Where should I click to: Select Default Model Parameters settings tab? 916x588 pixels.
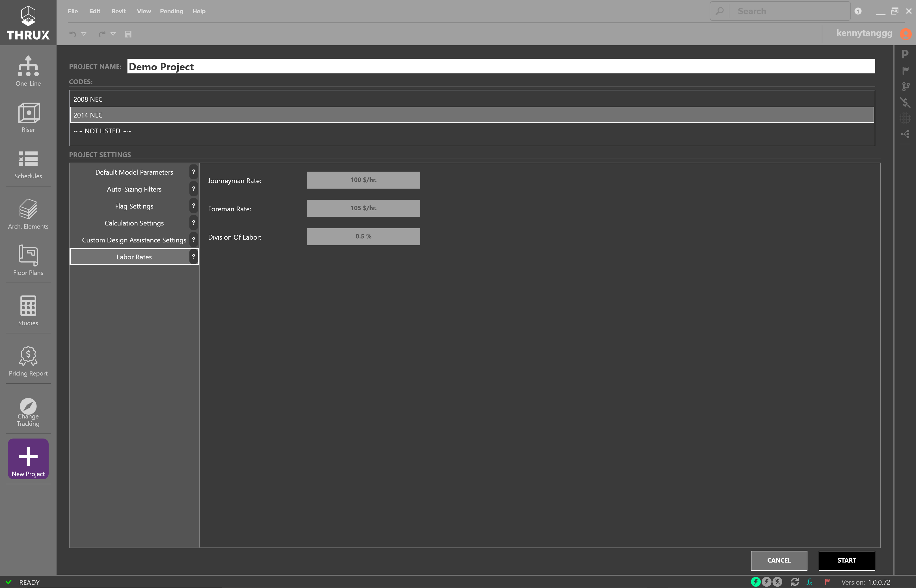(134, 172)
